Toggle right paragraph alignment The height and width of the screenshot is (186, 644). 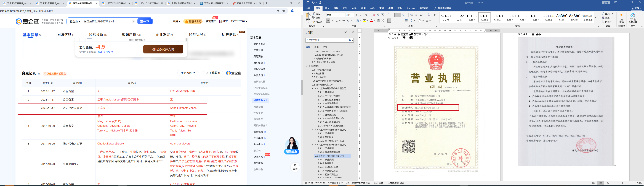coord(398,21)
